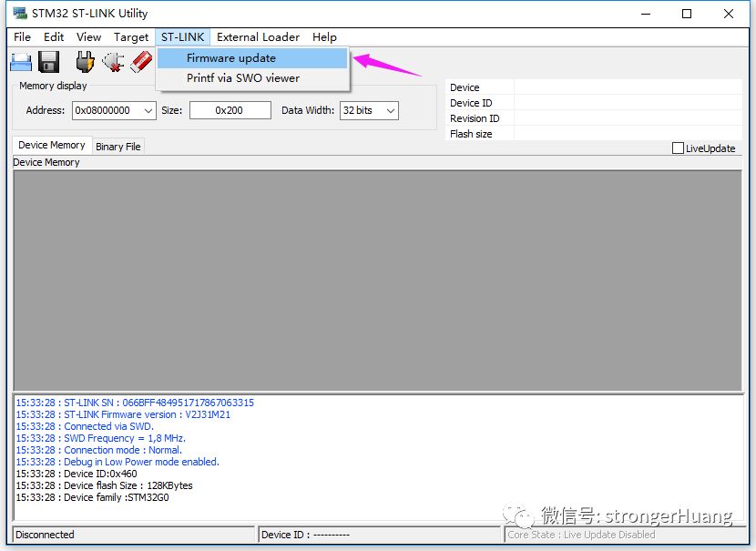756x551 pixels.
Task: Click the ST-LINK SN log line
Action: [135, 403]
